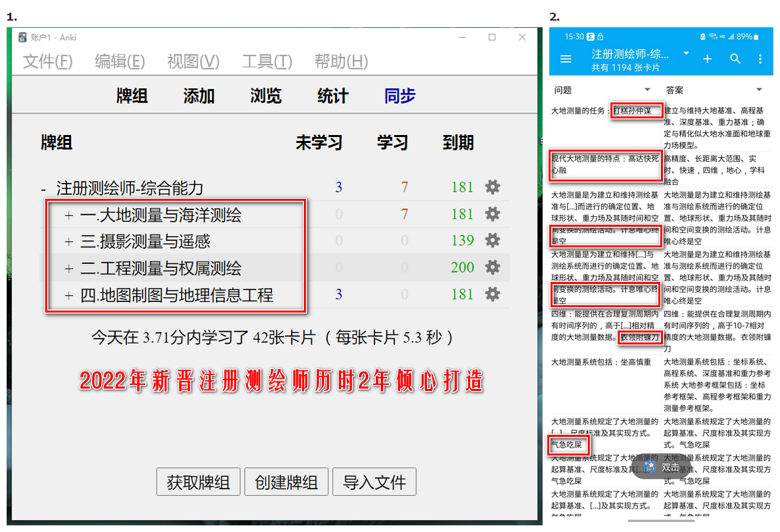Open the 答案 column dropdown

[759, 90]
